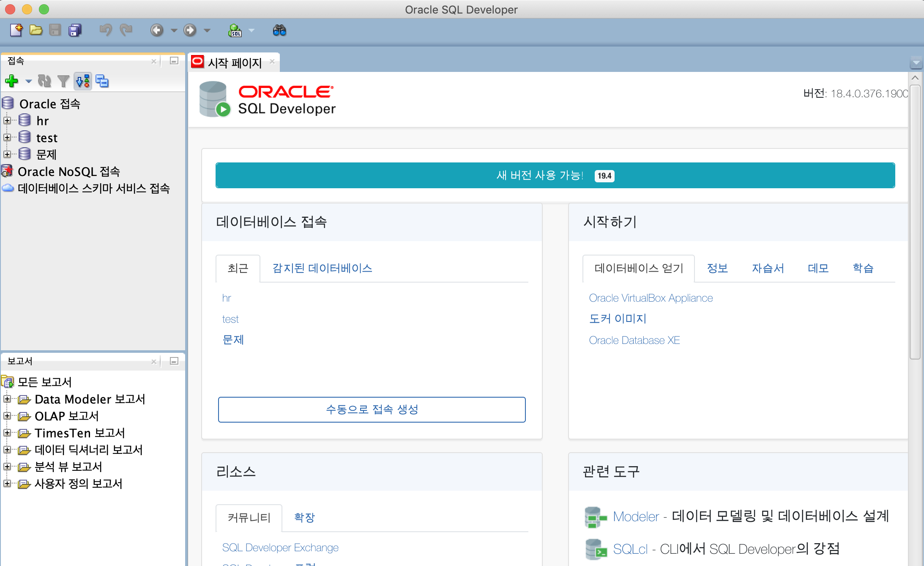
Task: Minimize the 접속 panel
Action: 174,61
